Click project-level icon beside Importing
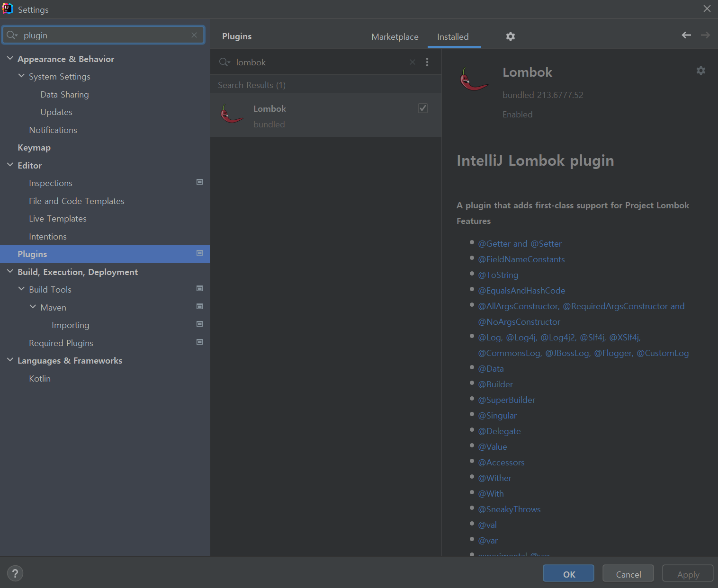Viewport: 718px width, 588px height. [200, 324]
